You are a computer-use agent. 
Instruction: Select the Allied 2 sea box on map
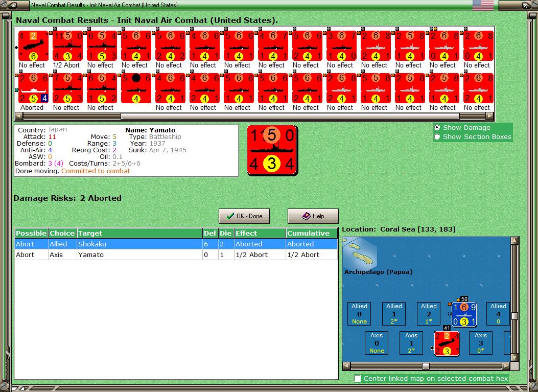(429, 314)
